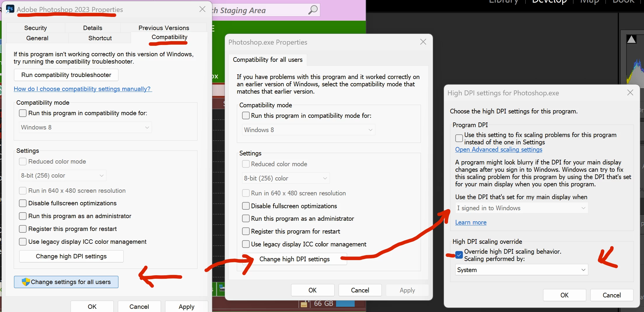Enable compatibility mode checkbox in Photoshop 2023 Properties
The height and width of the screenshot is (312, 644).
click(23, 113)
